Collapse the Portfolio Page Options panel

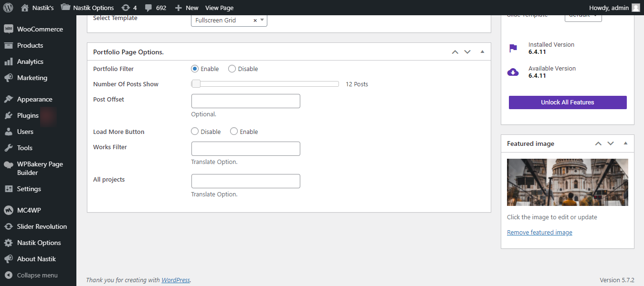point(482,52)
